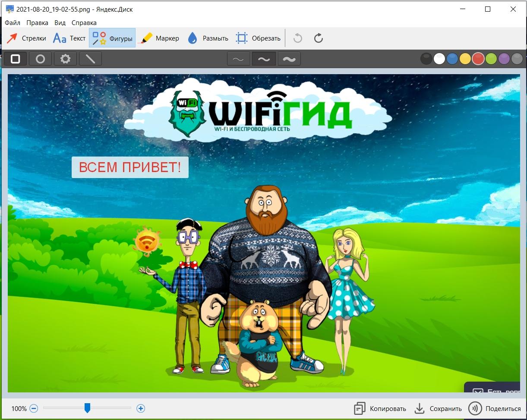The image size is (527, 420).
Task: Pick the white color swatch
Action: (x=439, y=59)
